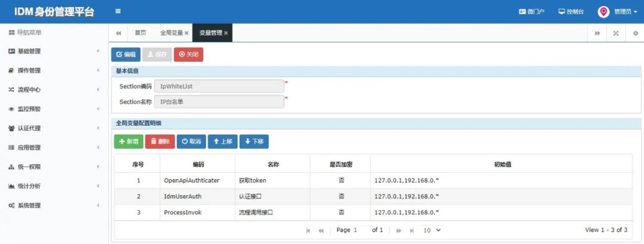Switch to the 全局变量 tab
This screenshot has width=644, height=244.
171,33
